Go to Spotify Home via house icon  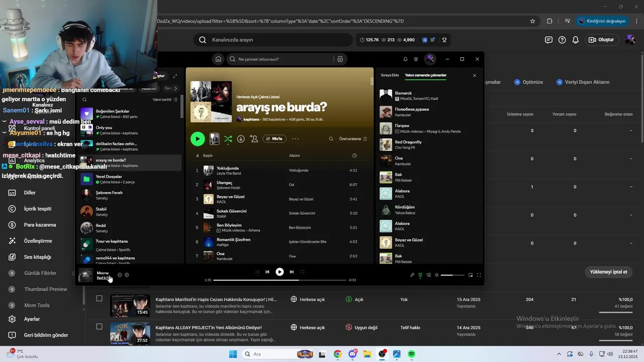click(218, 59)
